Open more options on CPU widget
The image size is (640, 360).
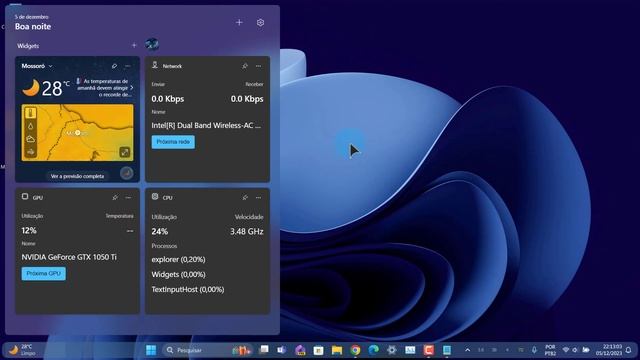258,198
